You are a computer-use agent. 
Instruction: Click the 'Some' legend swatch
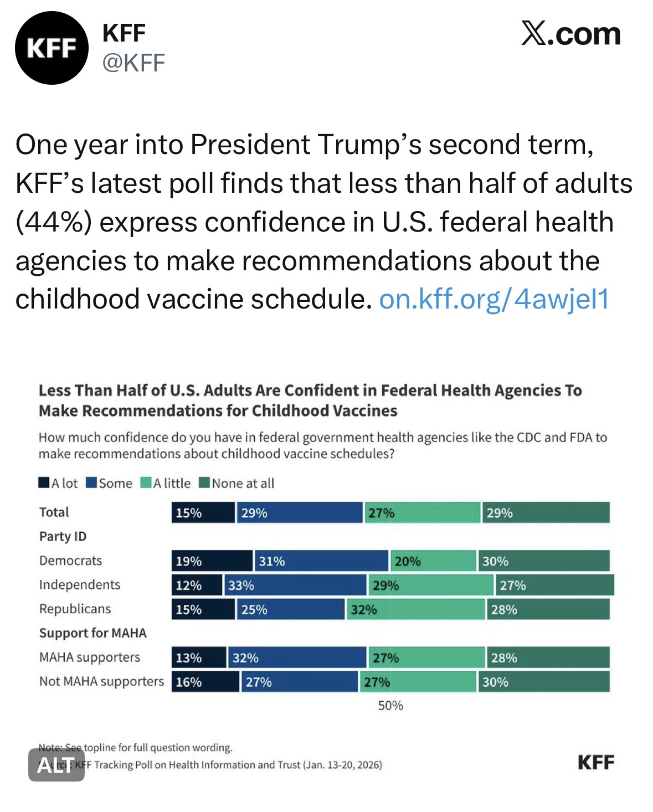92,483
